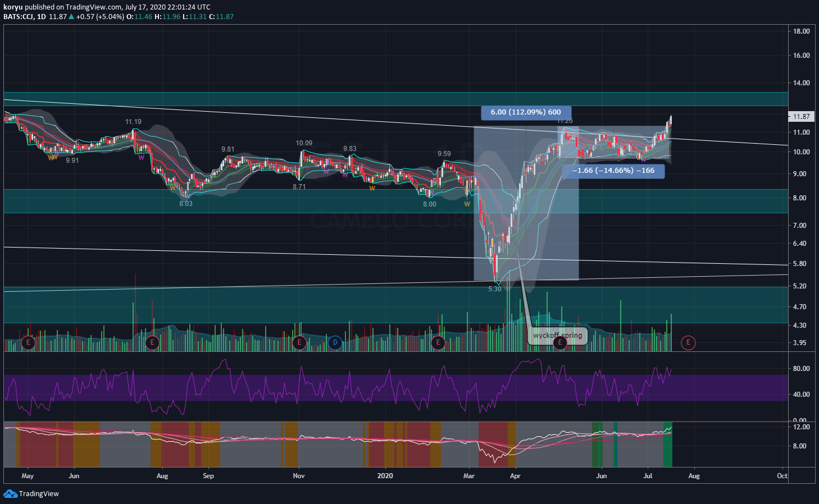Click the 16.00 price axis label

(801, 56)
